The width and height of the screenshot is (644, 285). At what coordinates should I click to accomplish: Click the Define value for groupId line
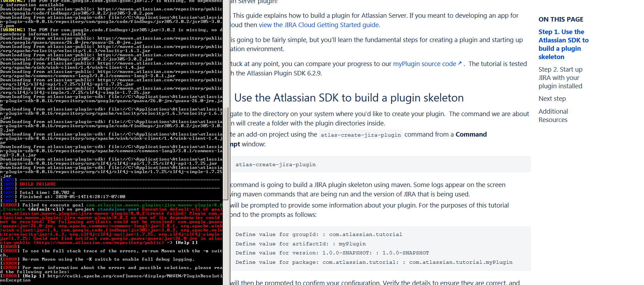pyautogui.click(x=319, y=234)
